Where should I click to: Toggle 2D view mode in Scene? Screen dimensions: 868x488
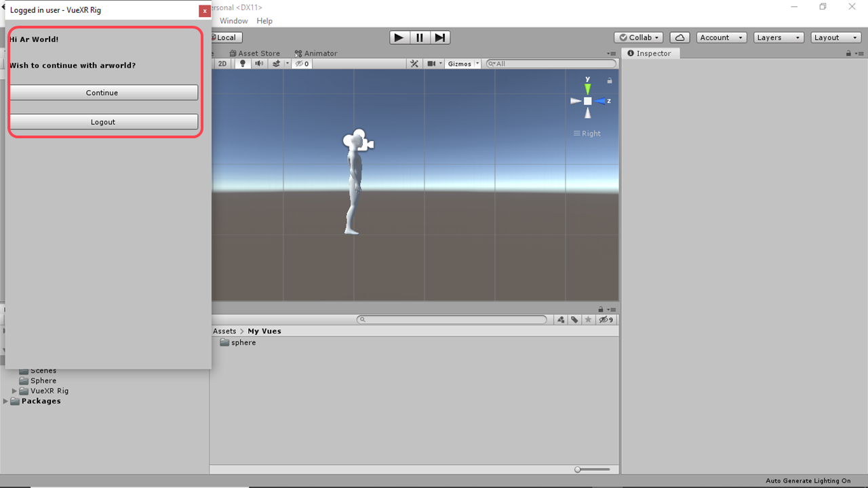pos(222,64)
